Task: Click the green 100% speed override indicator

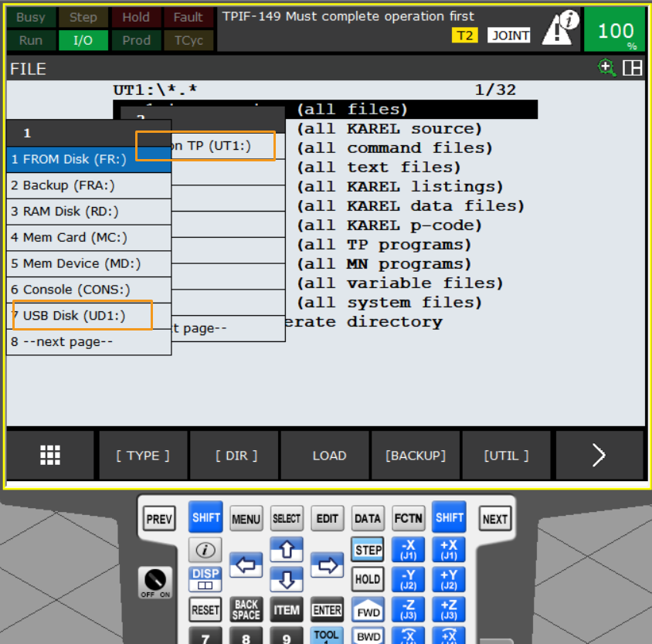Action: click(x=615, y=30)
